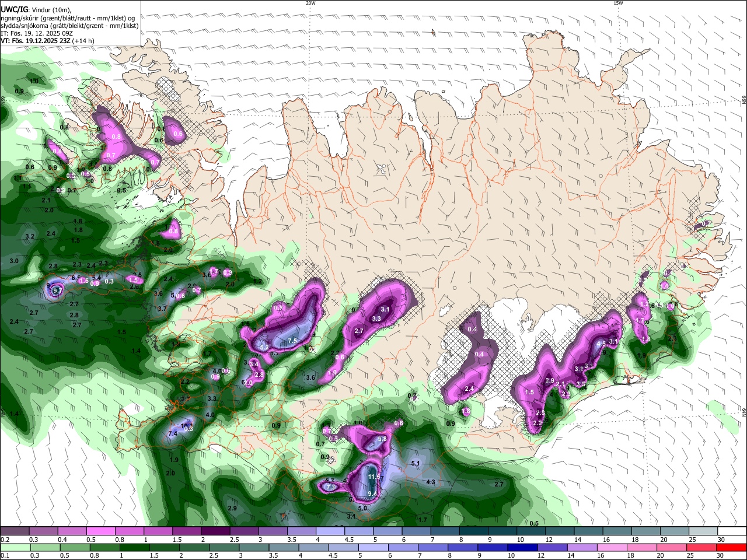The image size is (747, 560).
Task: Click the "3.2" rain value over the western sea
Action: tap(30, 237)
